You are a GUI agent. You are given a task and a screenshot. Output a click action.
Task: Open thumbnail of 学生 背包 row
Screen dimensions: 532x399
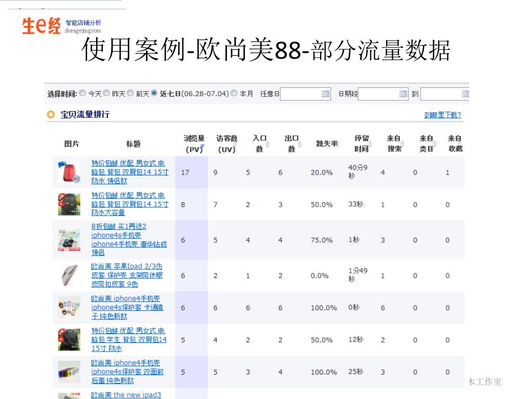(x=69, y=340)
